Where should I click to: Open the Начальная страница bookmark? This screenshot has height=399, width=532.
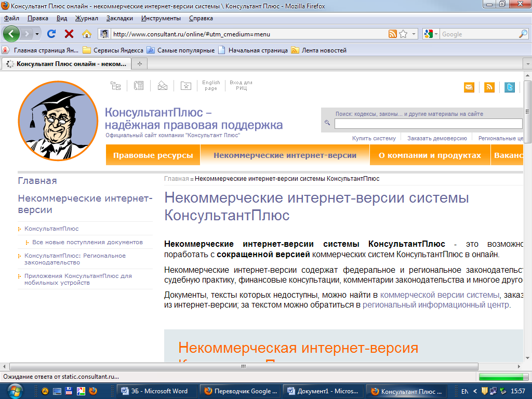point(253,50)
